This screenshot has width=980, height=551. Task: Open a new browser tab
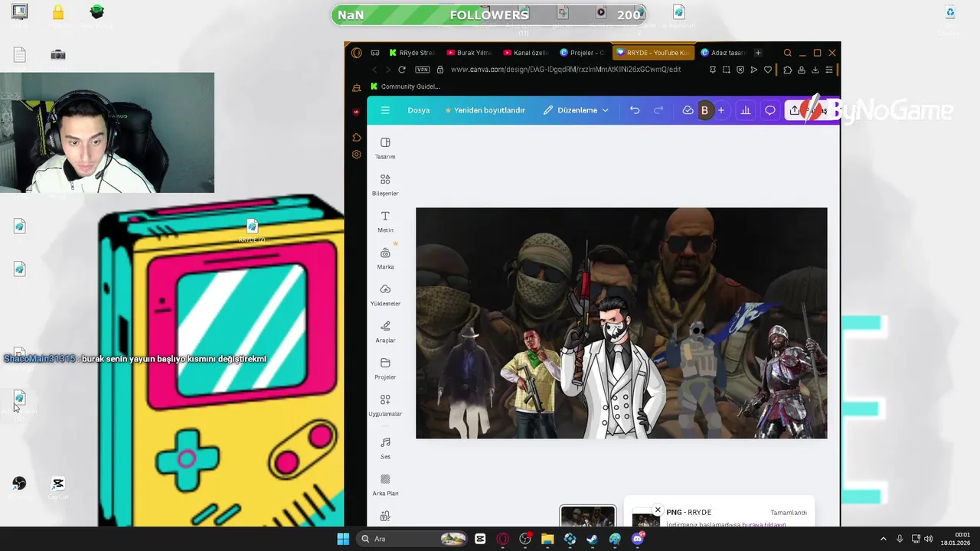pos(758,53)
